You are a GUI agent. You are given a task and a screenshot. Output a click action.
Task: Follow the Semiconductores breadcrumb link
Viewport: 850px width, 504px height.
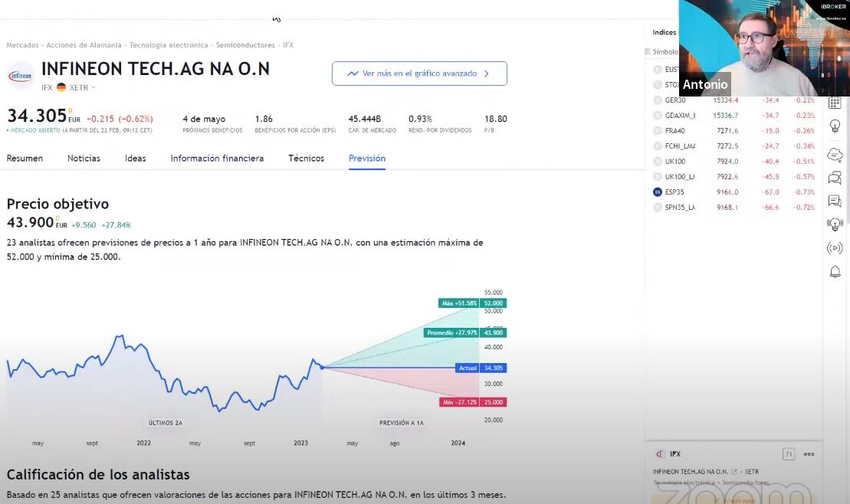pos(245,45)
